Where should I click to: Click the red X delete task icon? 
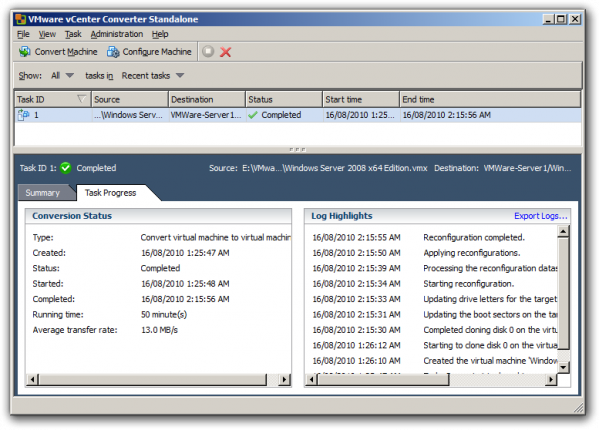(x=225, y=52)
